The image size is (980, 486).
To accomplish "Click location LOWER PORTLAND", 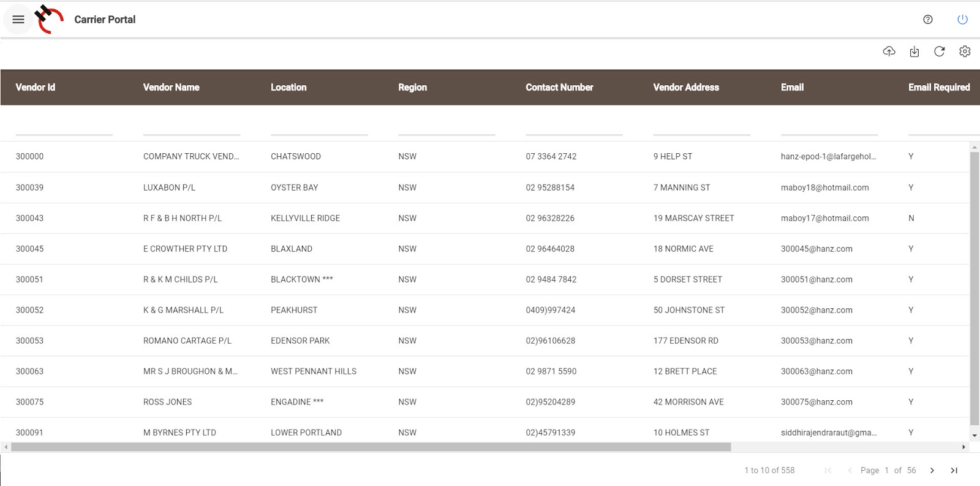I will click(x=306, y=433).
